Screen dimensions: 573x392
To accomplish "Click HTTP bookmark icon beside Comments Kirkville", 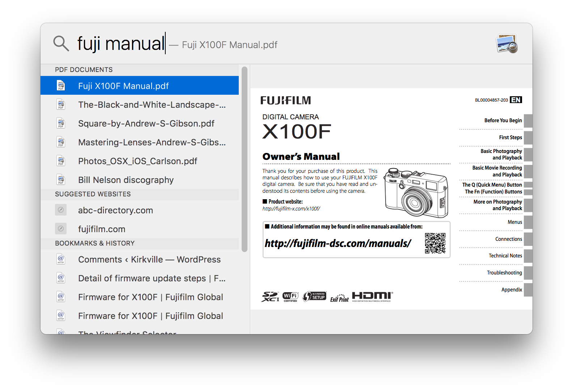I will click(61, 259).
